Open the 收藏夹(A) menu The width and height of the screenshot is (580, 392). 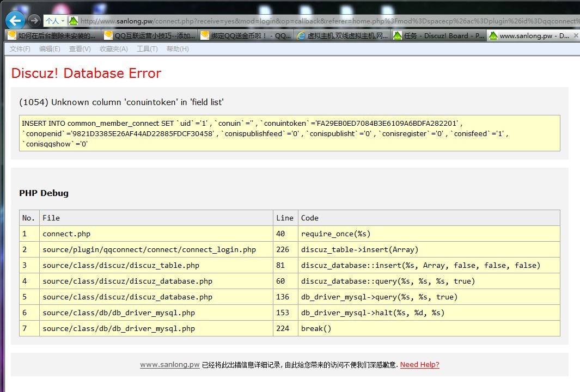[113, 49]
